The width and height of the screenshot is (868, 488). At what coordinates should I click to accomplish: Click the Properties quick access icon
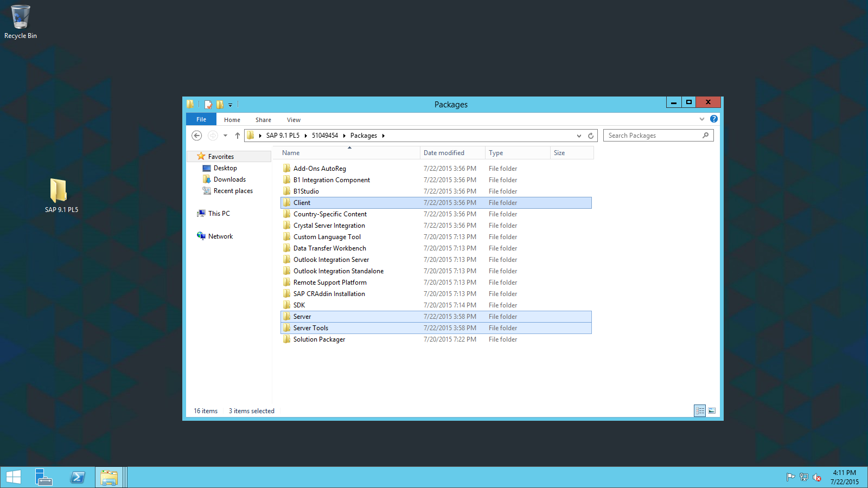coord(208,105)
